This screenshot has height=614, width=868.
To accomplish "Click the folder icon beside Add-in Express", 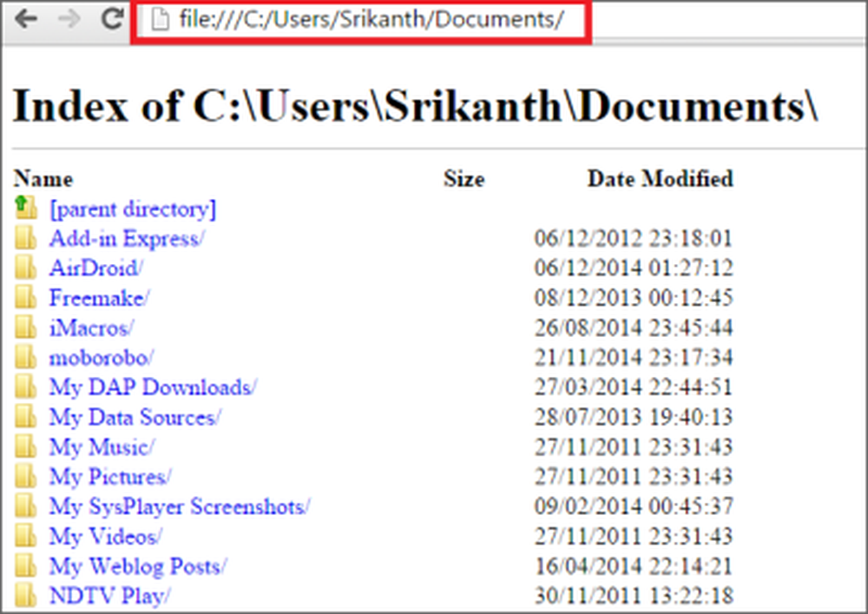I will 26,238.
